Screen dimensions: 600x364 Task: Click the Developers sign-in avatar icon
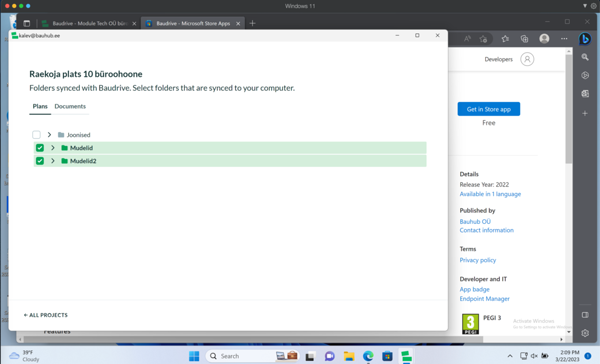(x=527, y=59)
